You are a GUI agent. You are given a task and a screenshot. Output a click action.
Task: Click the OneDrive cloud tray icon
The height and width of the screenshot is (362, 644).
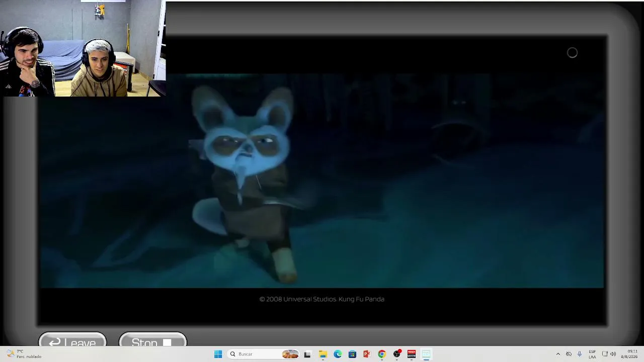click(569, 354)
